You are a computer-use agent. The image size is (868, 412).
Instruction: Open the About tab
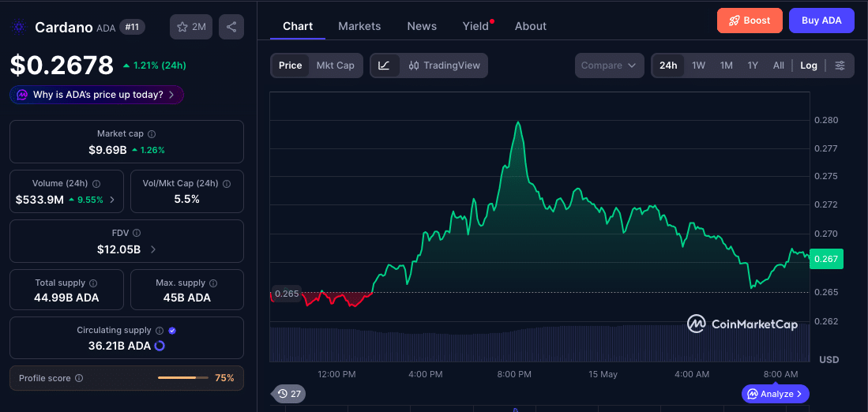pos(530,26)
